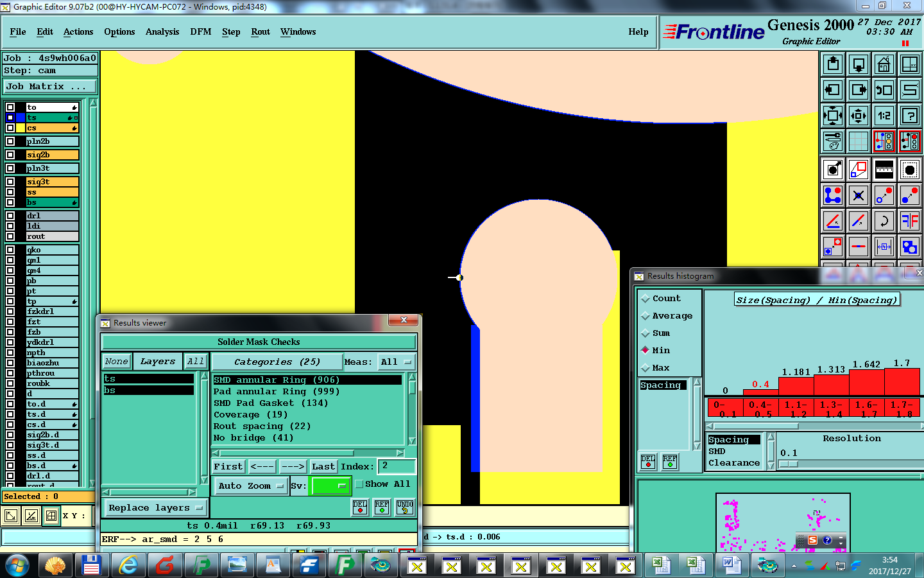The height and width of the screenshot is (578, 924).
Task: Click the Last button in Results viewer
Action: [323, 467]
